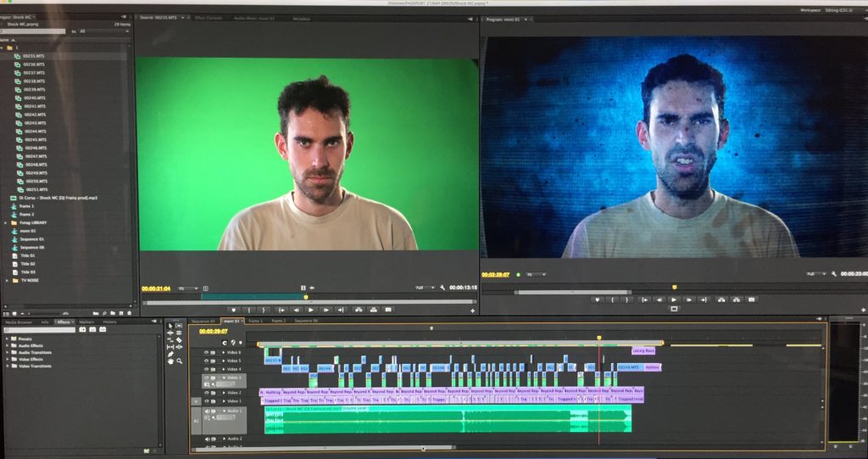Open frame 1 timeline tab
This screenshot has height=459, width=868.
255,321
